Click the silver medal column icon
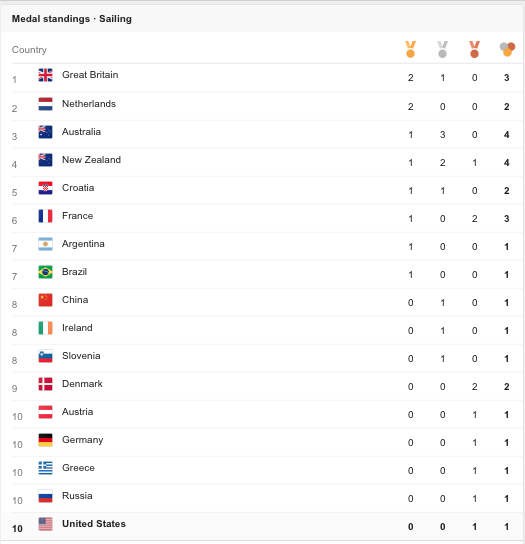The image size is (525, 544). (x=442, y=49)
